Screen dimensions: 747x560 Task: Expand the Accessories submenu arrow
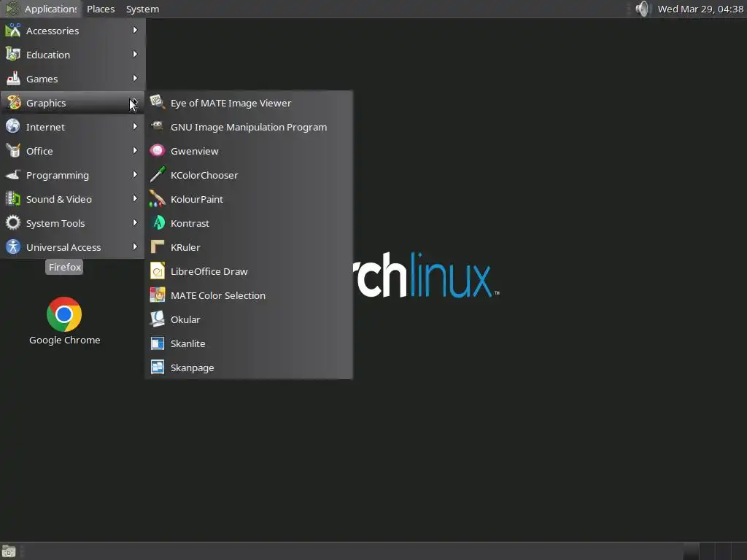135,30
